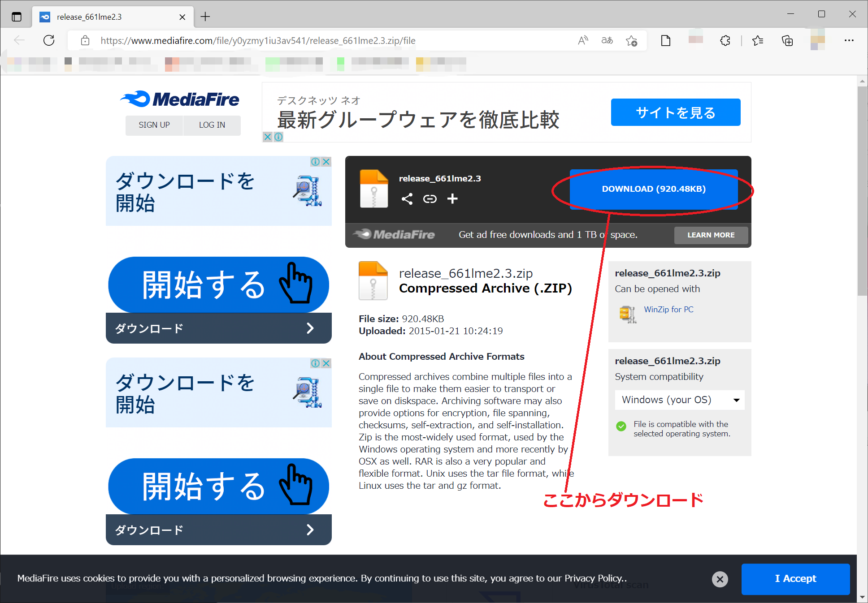868x603 pixels.
Task: Open the browser Extensions puzzle icon
Action: 725,41
